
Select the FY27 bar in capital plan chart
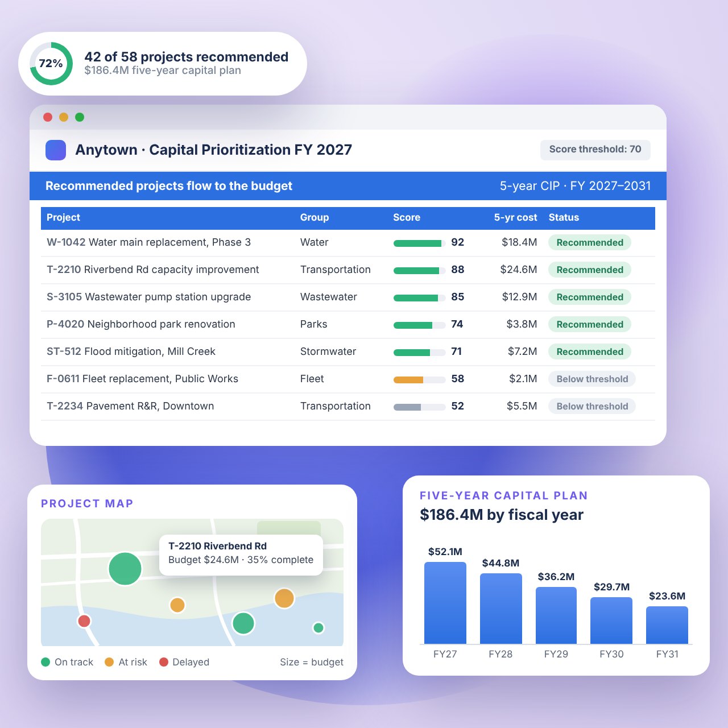point(445,603)
